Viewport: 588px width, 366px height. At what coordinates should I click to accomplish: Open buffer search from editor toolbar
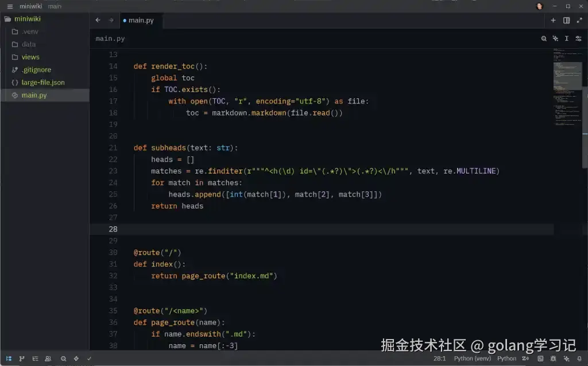pyautogui.click(x=544, y=38)
